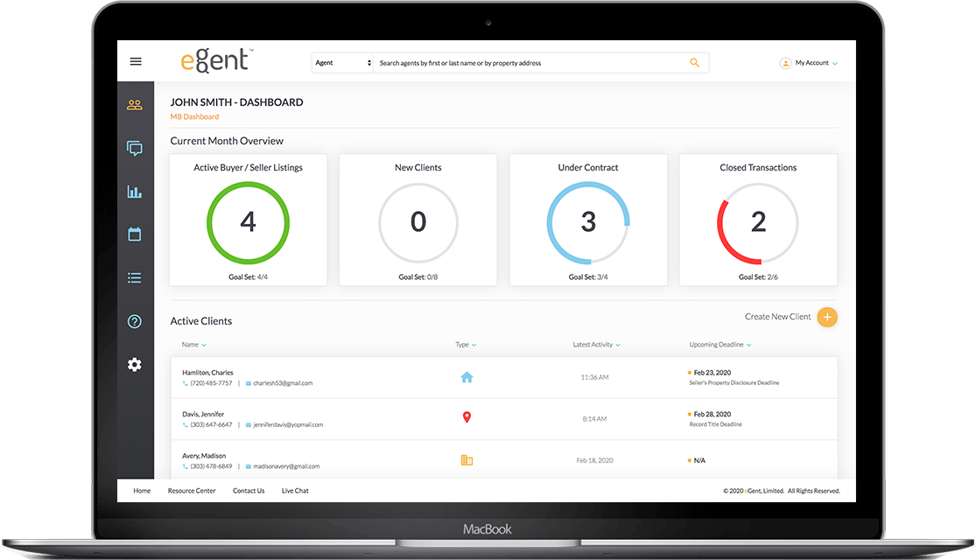Select the list view icon in sidebar

135,277
